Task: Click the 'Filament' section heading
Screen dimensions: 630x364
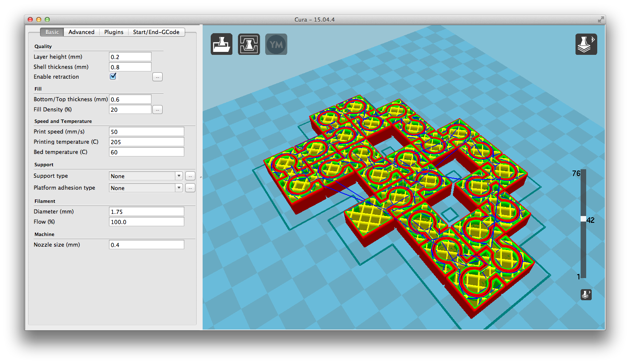Action: tap(45, 201)
